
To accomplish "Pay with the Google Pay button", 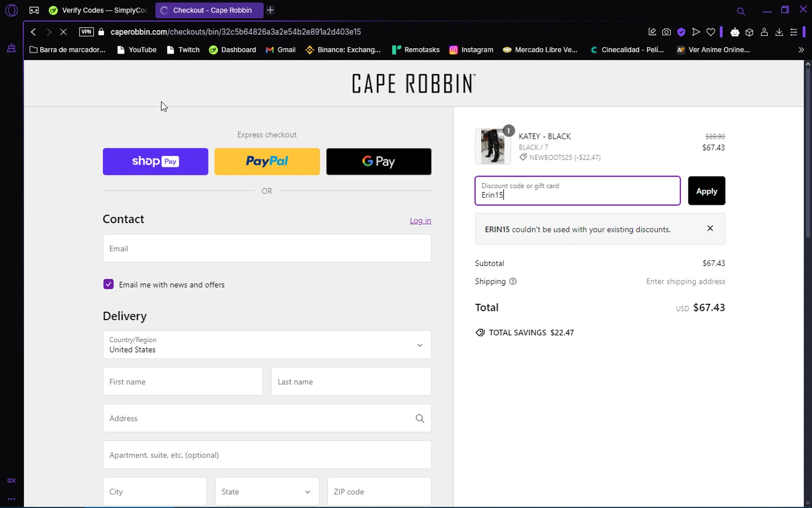I will point(379,161).
